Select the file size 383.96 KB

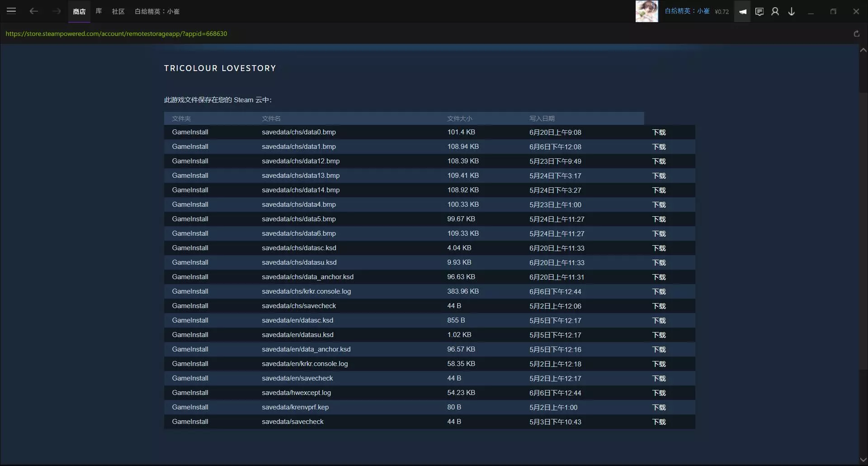pyautogui.click(x=463, y=291)
